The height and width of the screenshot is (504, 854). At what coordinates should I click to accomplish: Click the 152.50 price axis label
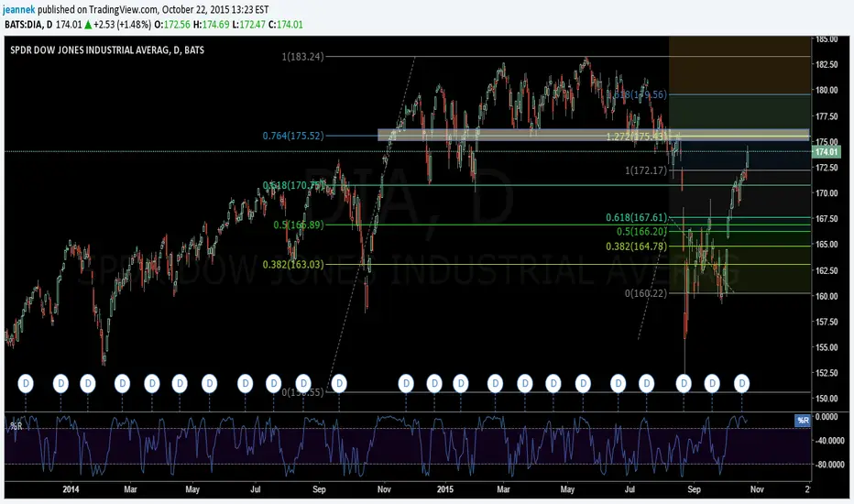(x=827, y=373)
